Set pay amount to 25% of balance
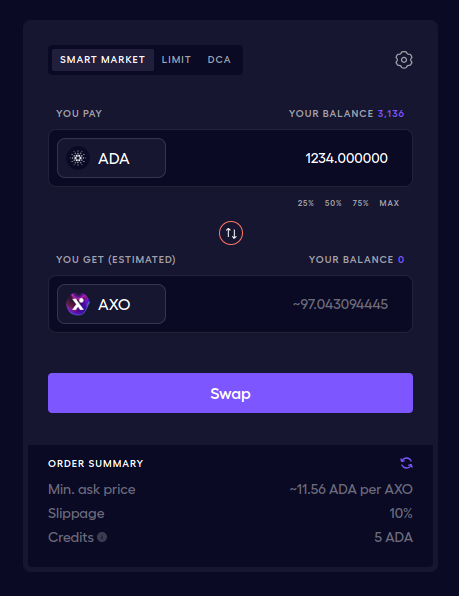The width and height of the screenshot is (459, 596). (305, 203)
